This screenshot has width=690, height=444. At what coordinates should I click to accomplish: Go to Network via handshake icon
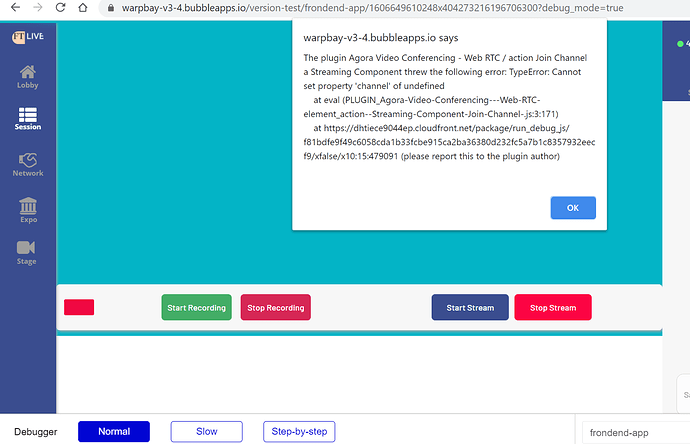coord(28,165)
